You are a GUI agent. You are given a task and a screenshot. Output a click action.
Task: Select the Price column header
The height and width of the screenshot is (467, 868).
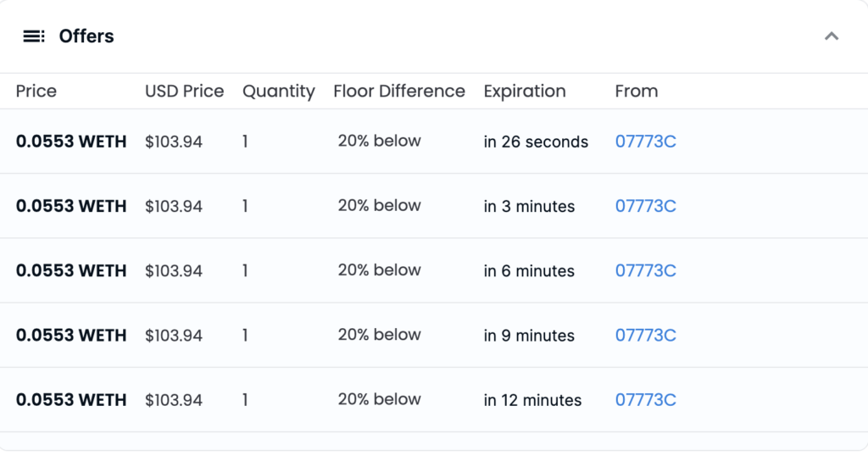[36, 92]
